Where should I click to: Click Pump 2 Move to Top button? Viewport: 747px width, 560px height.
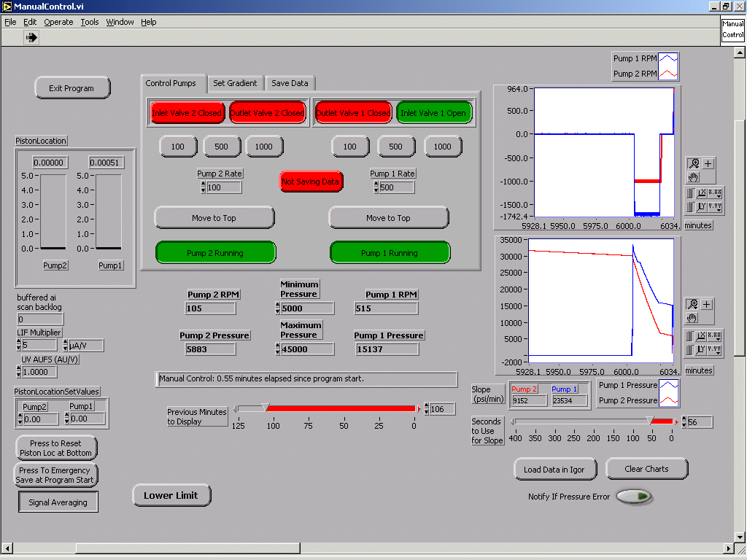(214, 217)
